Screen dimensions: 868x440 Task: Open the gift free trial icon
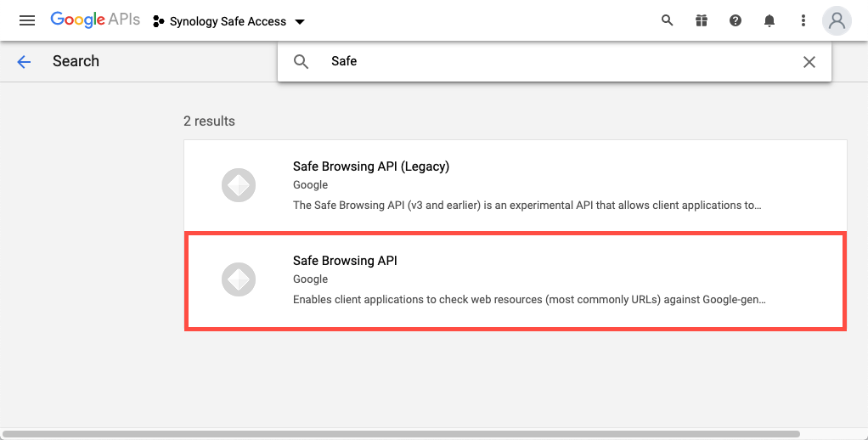pyautogui.click(x=702, y=20)
